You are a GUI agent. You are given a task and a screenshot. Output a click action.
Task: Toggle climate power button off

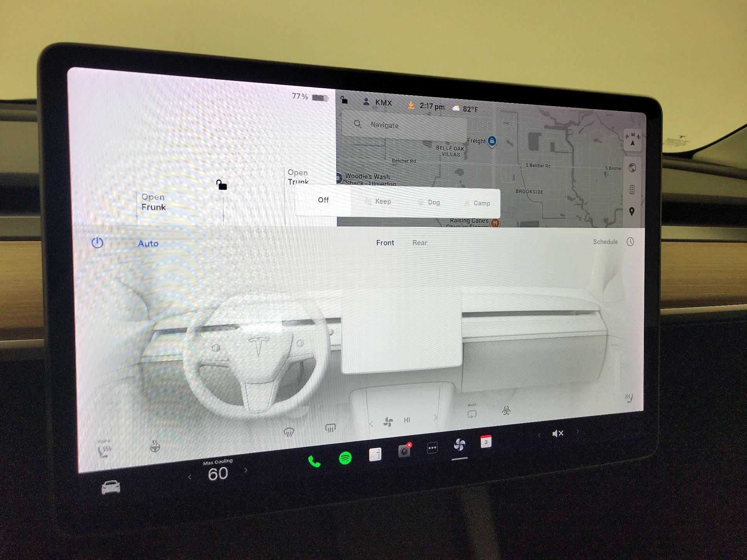(x=97, y=243)
